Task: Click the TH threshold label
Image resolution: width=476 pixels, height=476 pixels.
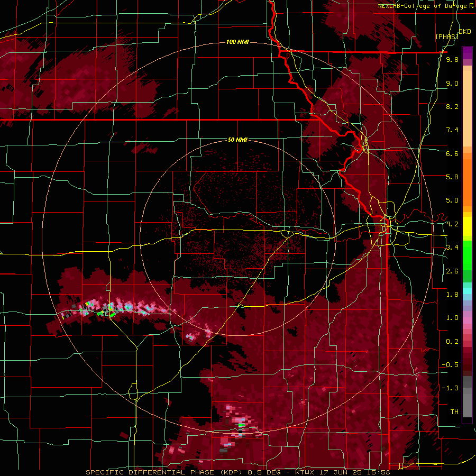Action: point(454,412)
